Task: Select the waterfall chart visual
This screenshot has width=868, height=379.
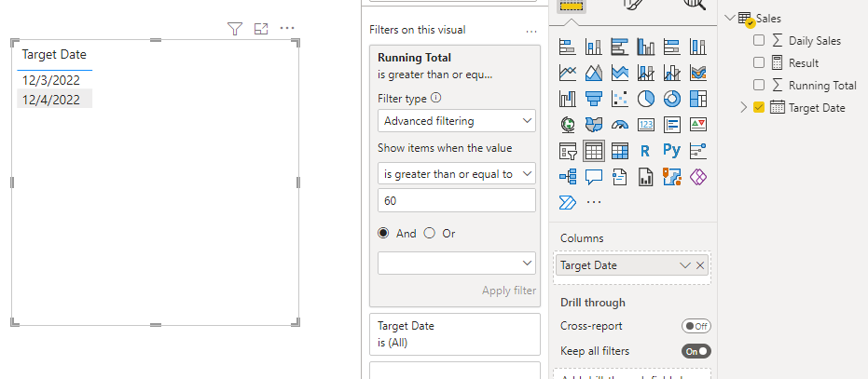Action: click(568, 99)
